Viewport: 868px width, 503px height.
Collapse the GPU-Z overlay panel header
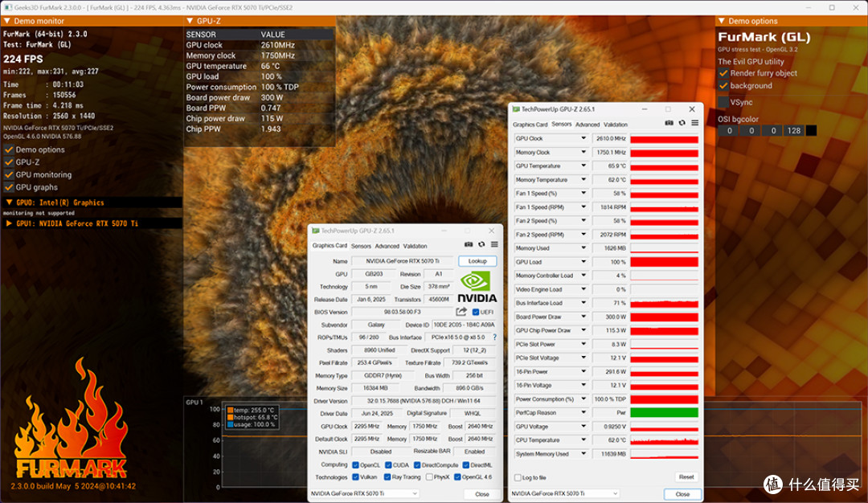[190, 21]
